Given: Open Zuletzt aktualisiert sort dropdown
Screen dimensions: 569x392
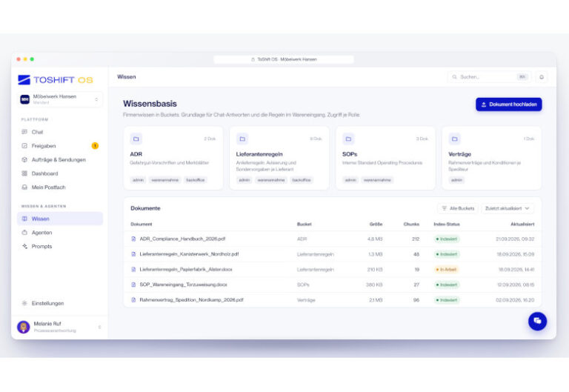Looking at the screenshot, I should 508,208.
